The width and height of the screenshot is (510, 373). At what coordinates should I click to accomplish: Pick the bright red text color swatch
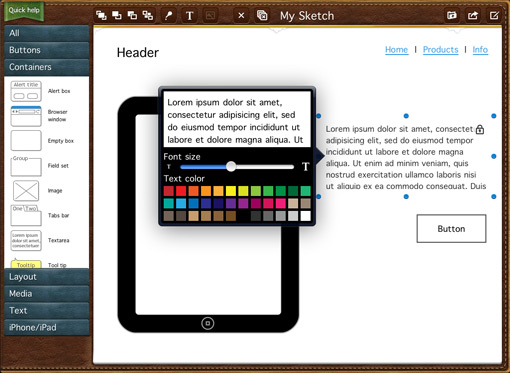tap(181, 191)
